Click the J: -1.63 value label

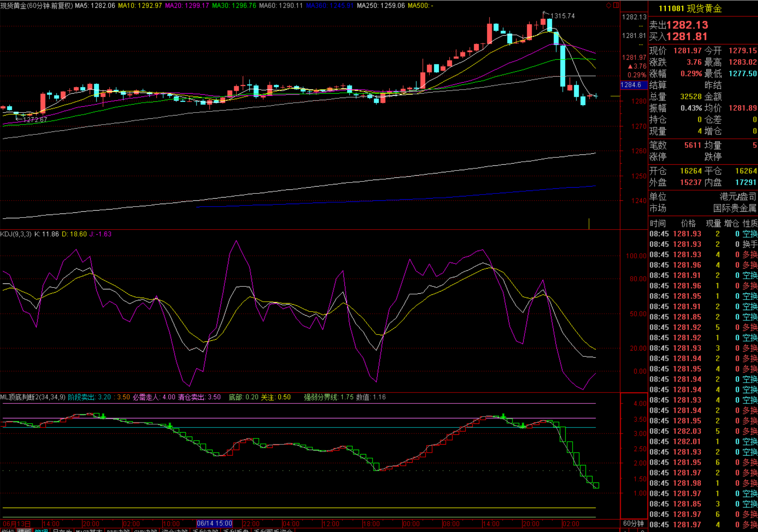point(101,234)
